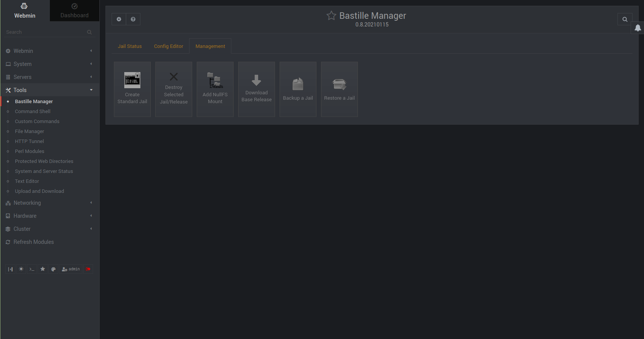Toggle night mode sun icon
The width and height of the screenshot is (644, 339).
(x=21, y=269)
